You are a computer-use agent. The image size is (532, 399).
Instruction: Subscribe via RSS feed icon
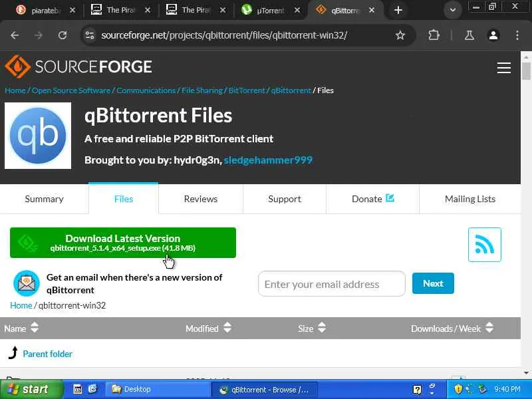tap(485, 245)
